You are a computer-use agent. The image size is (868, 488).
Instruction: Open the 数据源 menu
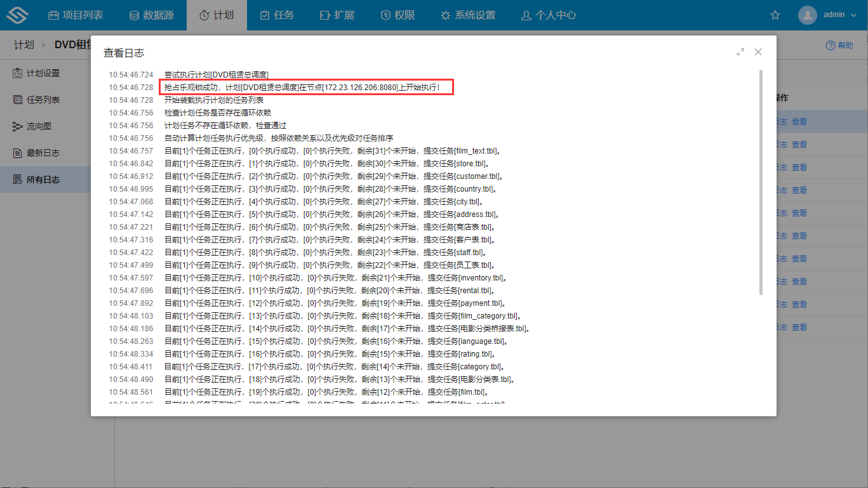pos(151,15)
